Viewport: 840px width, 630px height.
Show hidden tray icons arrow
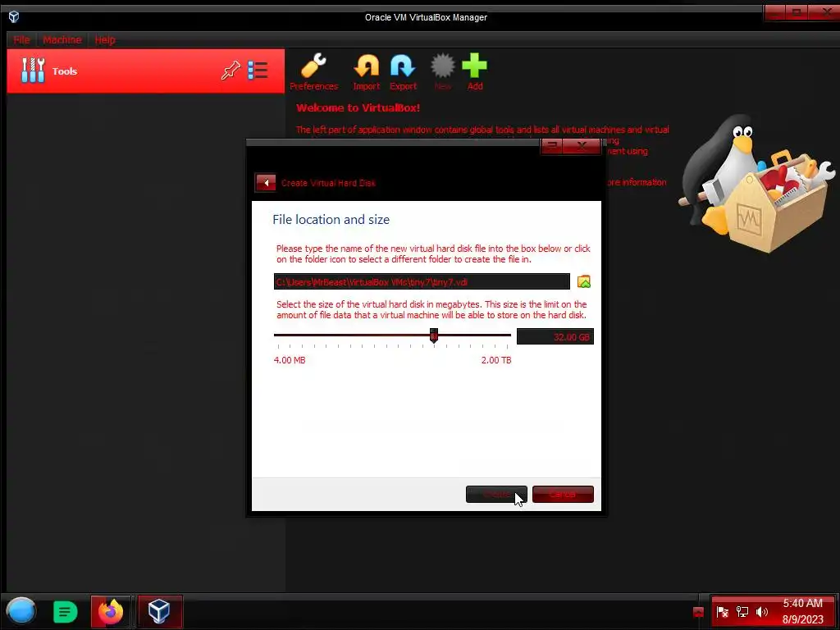[698, 612]
